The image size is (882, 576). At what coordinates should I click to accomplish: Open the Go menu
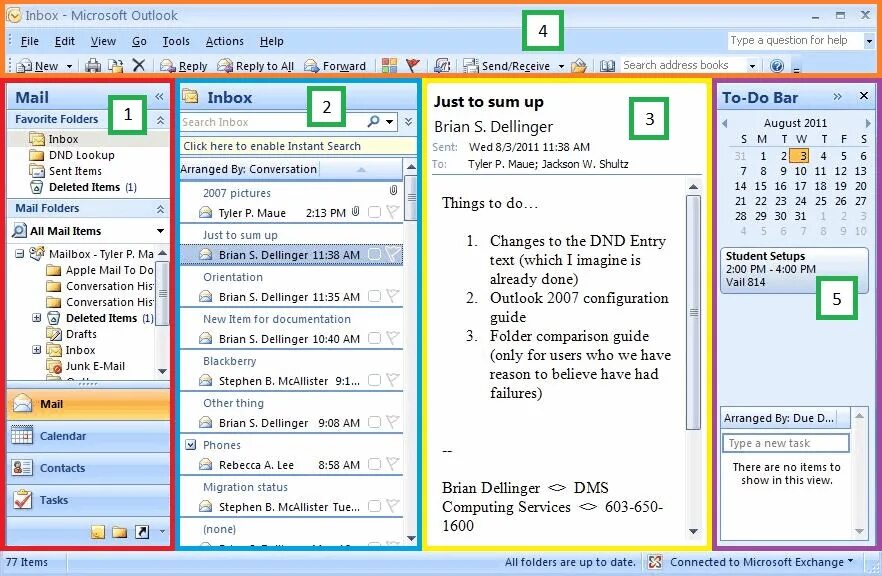(x=139, y=41)
